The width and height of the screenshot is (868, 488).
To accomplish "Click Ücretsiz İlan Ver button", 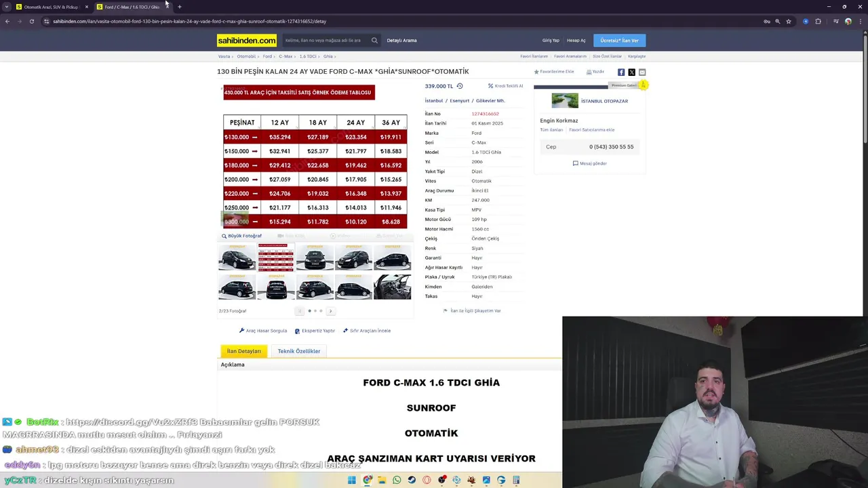I will click(619, 41).
